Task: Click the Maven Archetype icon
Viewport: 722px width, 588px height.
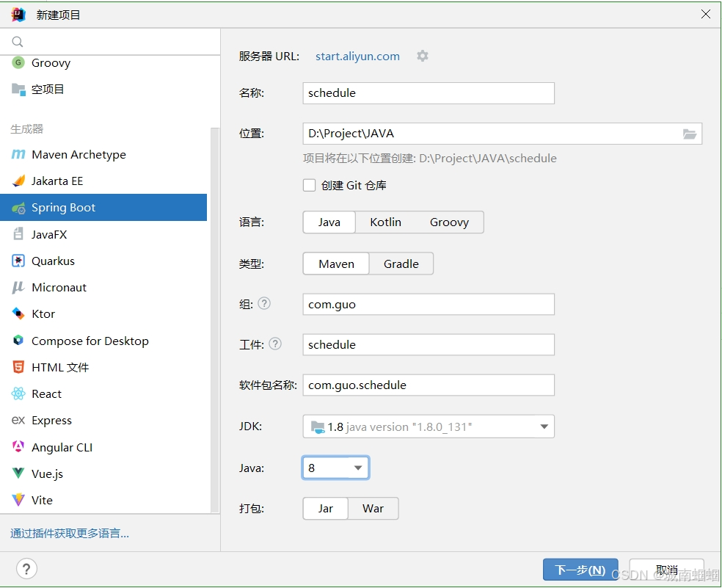Action: 18,154
